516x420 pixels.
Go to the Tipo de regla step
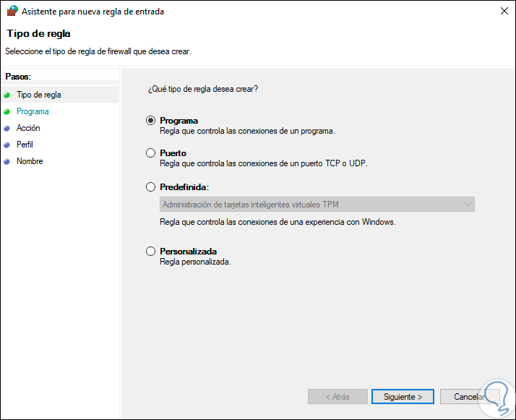[x=39, y=95]
